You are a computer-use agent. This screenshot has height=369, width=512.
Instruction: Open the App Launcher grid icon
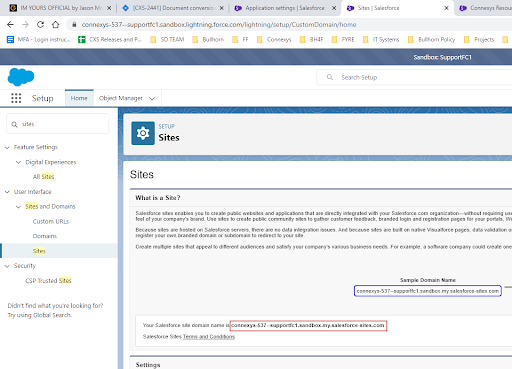16,98
